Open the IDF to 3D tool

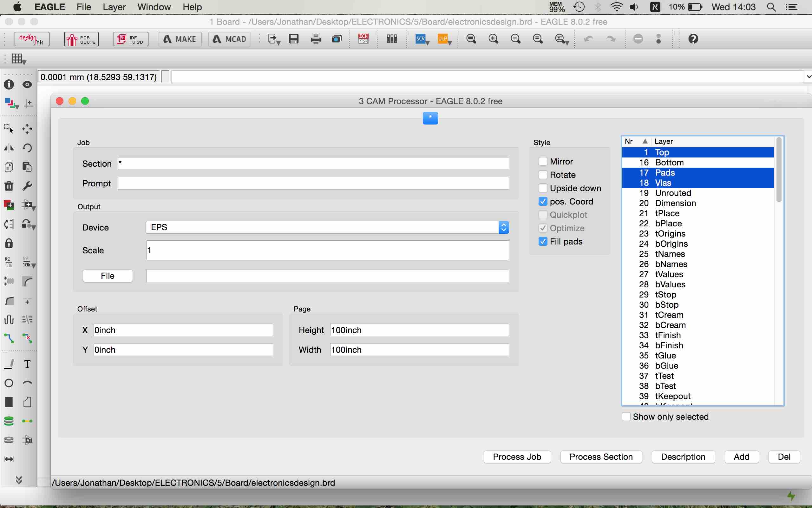pos(131,39)
